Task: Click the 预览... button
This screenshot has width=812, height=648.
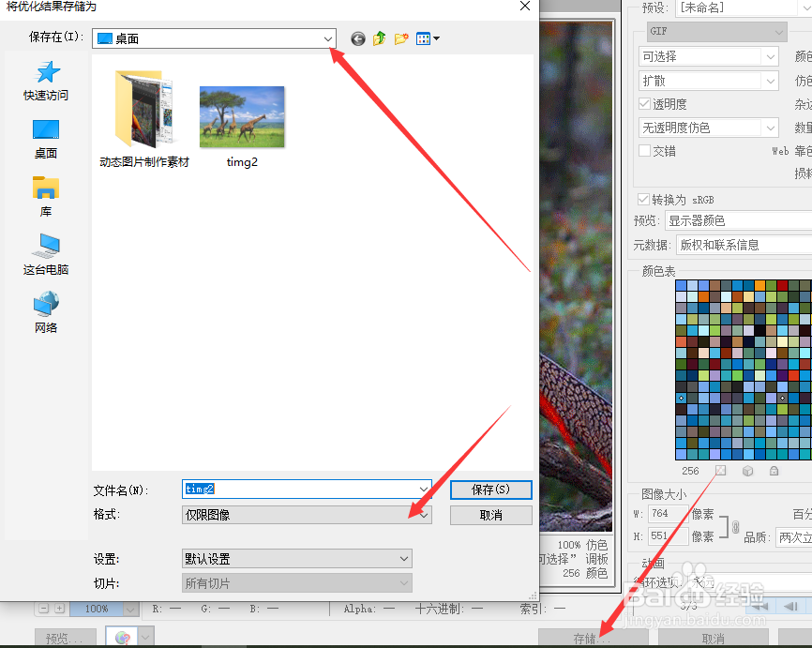Action: point(66,639)
